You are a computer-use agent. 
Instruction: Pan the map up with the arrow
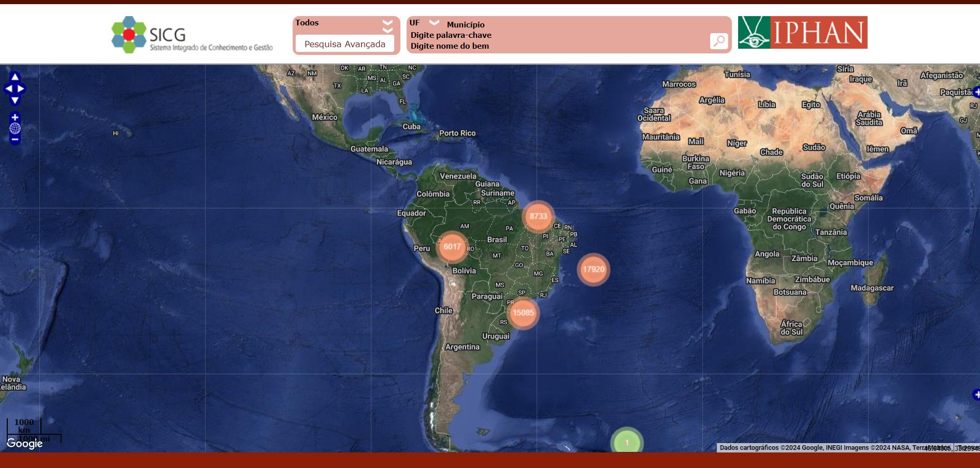click(15, 77)
